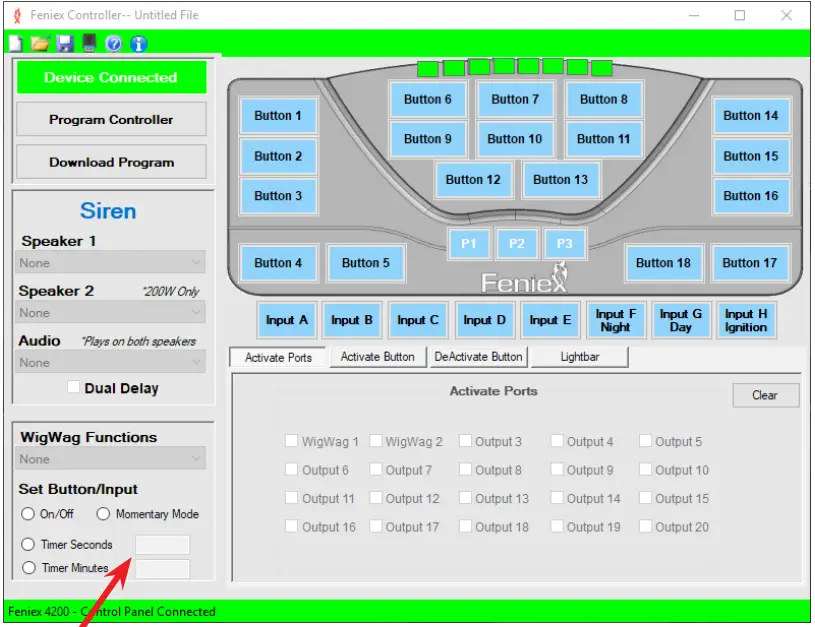Click the Device Connected status button
The width and height of the screenshot is (815, 627).
(x=111, y=77)
